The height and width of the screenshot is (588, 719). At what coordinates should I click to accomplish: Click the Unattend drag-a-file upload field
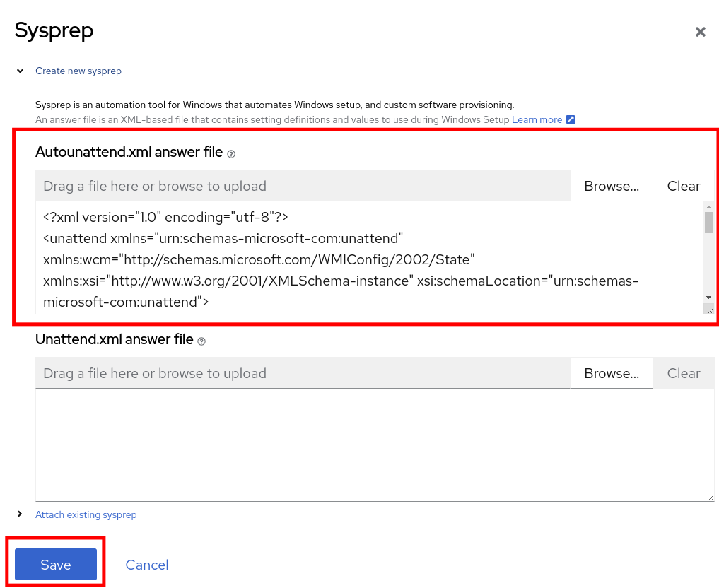point(303,373)
